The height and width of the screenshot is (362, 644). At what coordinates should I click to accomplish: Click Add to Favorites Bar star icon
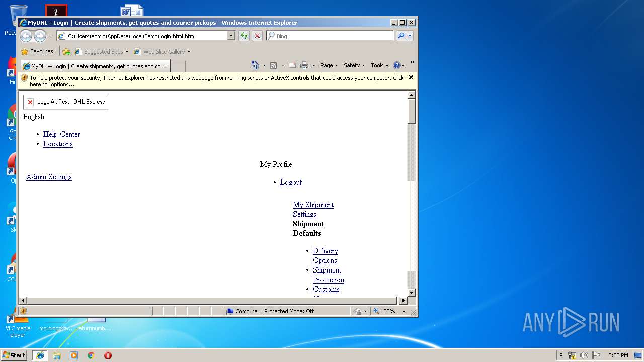coord(66,51)
